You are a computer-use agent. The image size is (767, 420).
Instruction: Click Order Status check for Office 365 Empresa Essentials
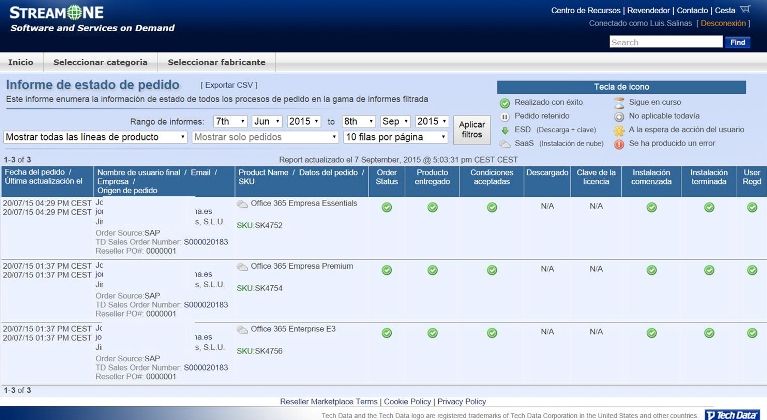(x=386, y=207)
